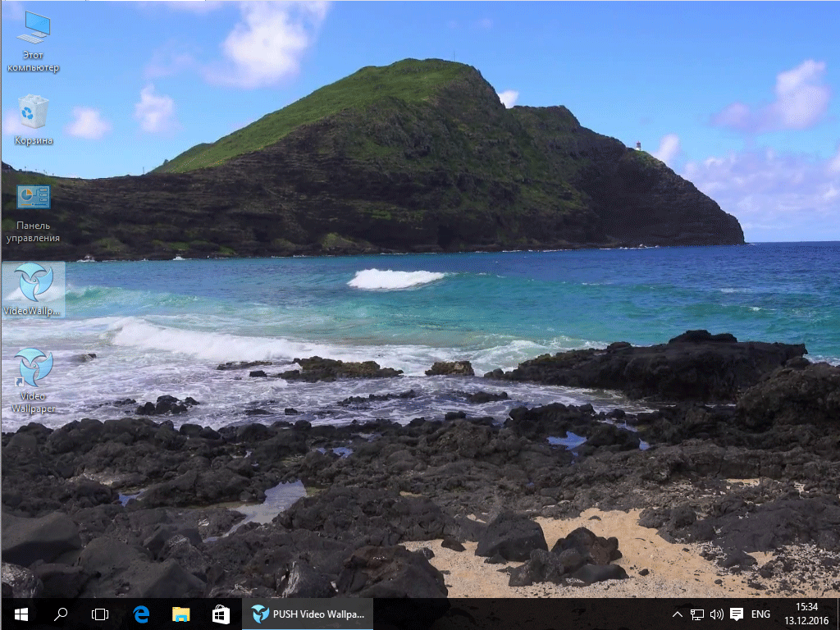The height and width of the screenshot is (630, 840).
Task: Open the Этот компьютер desktop icon
Action: [33, 29]
